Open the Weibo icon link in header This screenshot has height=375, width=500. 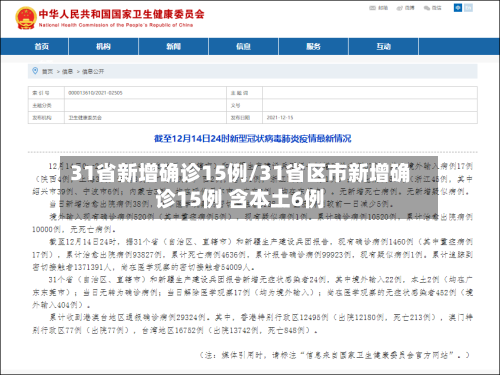point(405,8)
